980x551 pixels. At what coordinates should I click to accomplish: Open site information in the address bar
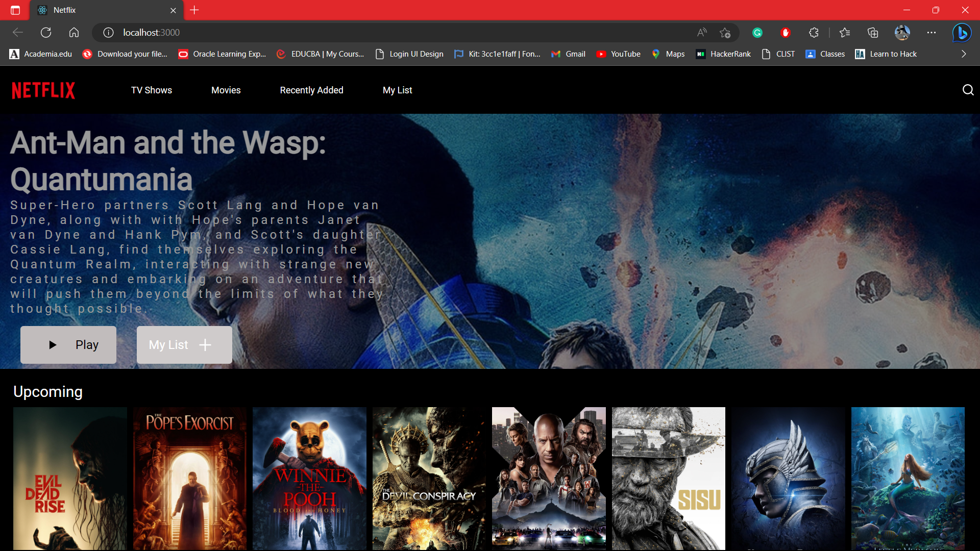[108, 32]
